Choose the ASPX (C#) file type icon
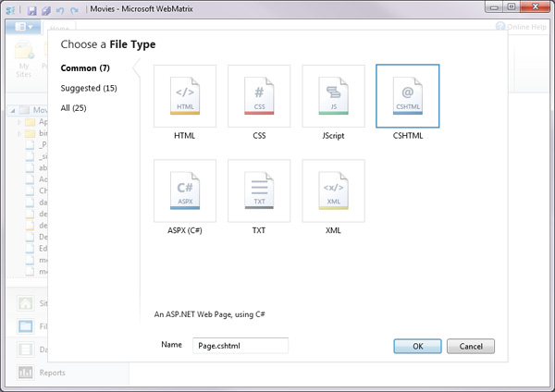This screenshot has height=392, width=555. 185,190
